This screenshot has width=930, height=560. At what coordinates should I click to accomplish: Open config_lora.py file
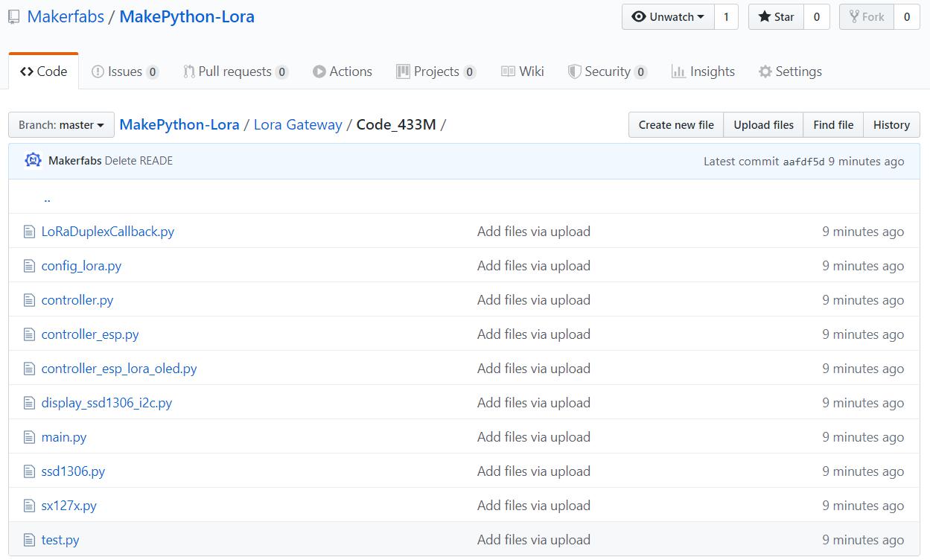[x=81, y=266]
